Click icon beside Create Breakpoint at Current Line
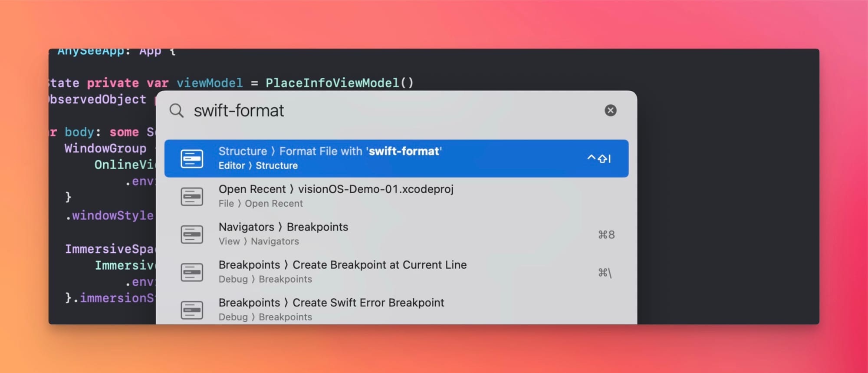The image size is (868, 373). tap(192, 272)
